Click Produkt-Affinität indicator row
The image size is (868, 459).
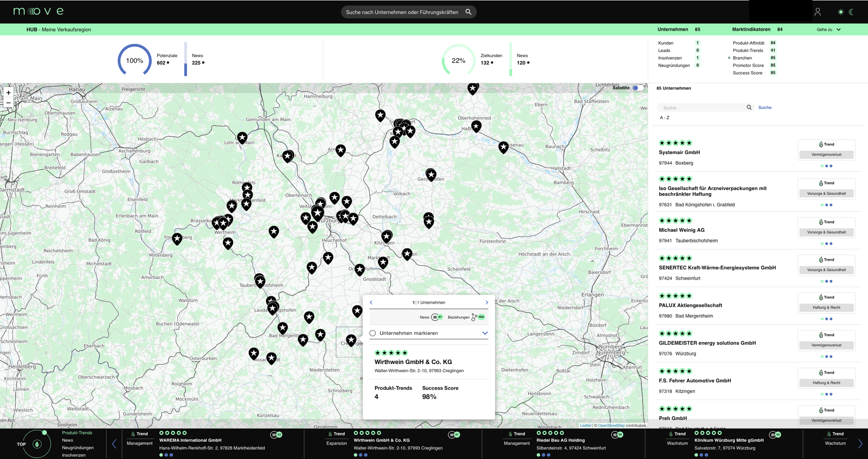(754, 43)
